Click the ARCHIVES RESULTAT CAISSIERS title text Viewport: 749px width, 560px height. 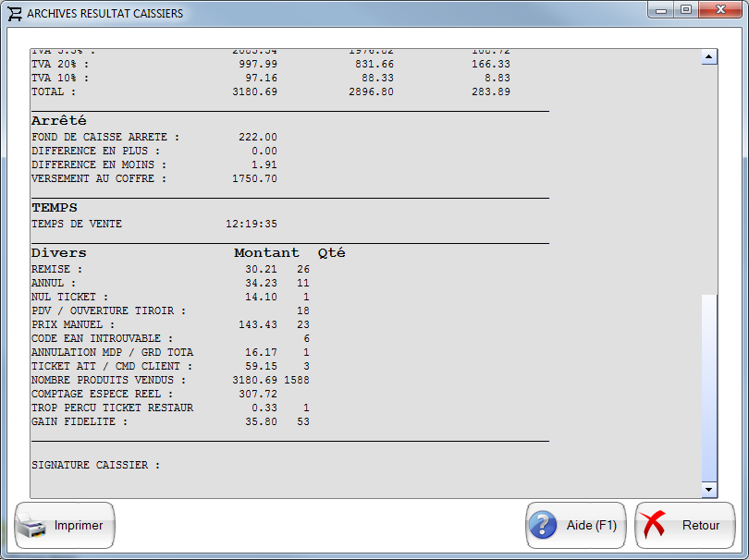[x=104, y=14]
